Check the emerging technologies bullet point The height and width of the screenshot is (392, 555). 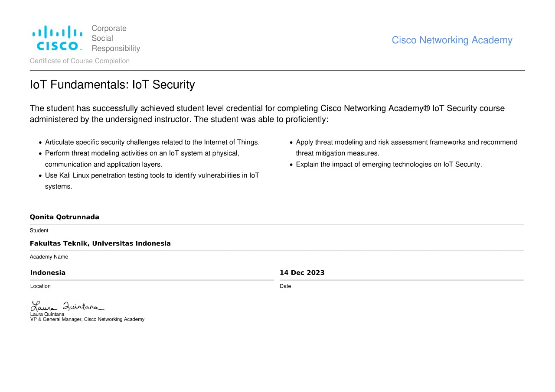pyautogui.click(x=291, y=165)
